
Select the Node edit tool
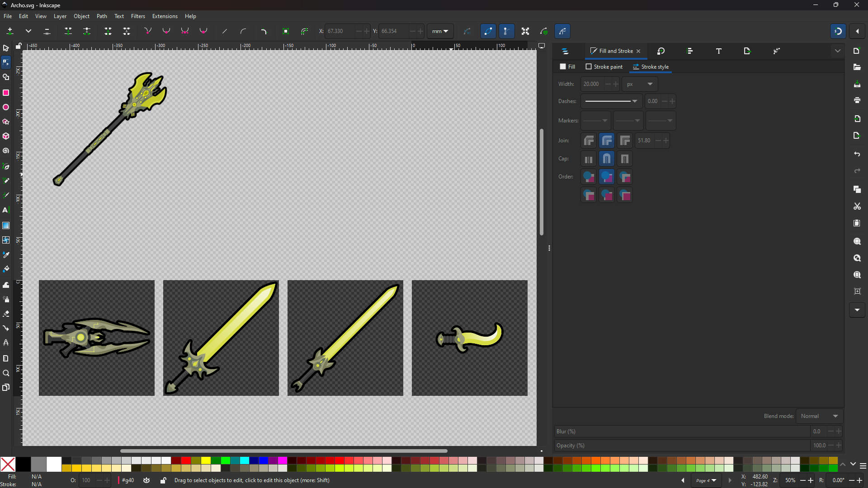[6, 62]
